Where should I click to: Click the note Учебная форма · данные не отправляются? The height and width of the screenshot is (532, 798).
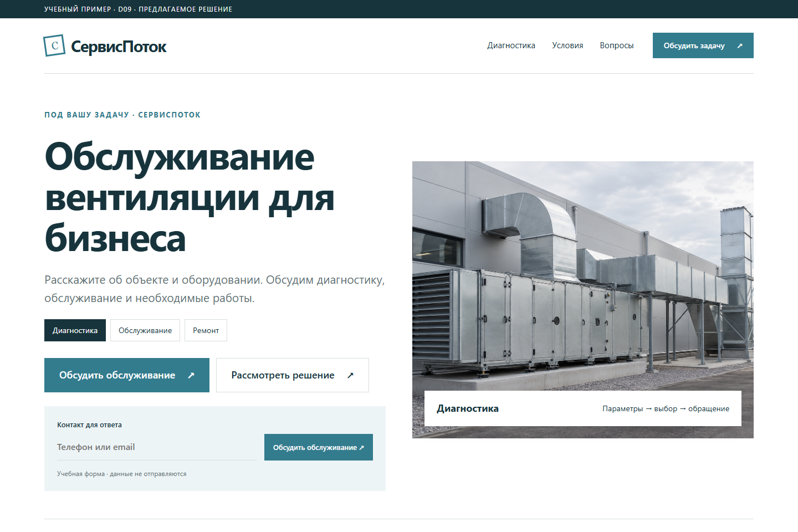pyautogui.click(x=121, y=474)
